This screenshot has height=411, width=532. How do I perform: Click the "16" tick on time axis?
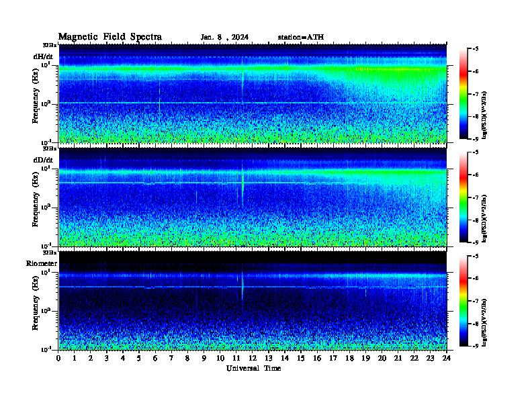[x=317, y=358]
